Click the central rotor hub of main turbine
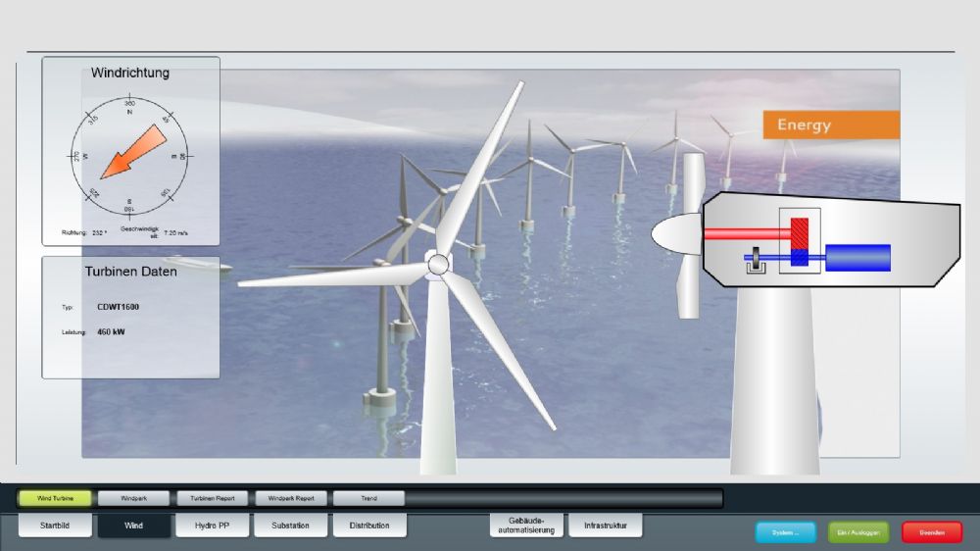This screenshot has width=980, height=551. click(438, 265)
